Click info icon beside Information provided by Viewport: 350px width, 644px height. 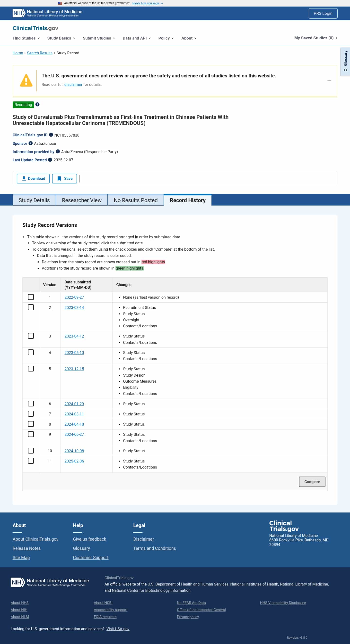click(x=58, y=151)
